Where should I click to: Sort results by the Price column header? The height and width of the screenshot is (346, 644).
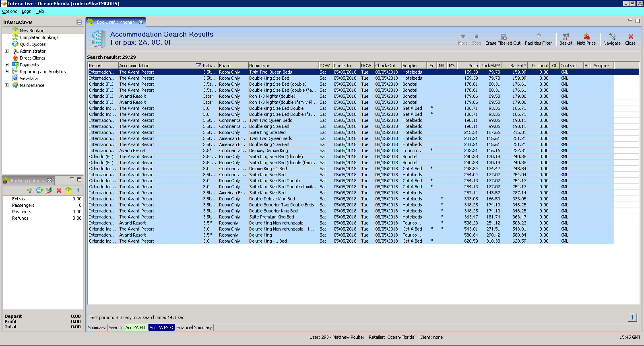pyautogui.click(x=468, y=66)
